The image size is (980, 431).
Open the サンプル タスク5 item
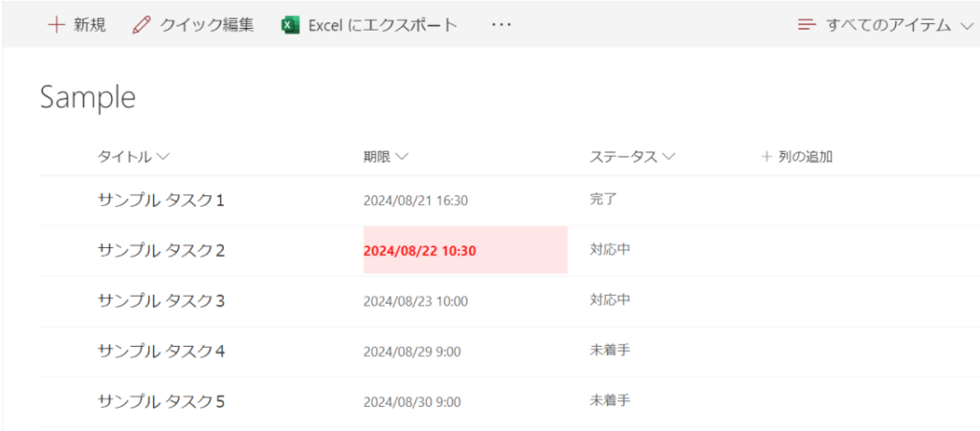(161, 400)
